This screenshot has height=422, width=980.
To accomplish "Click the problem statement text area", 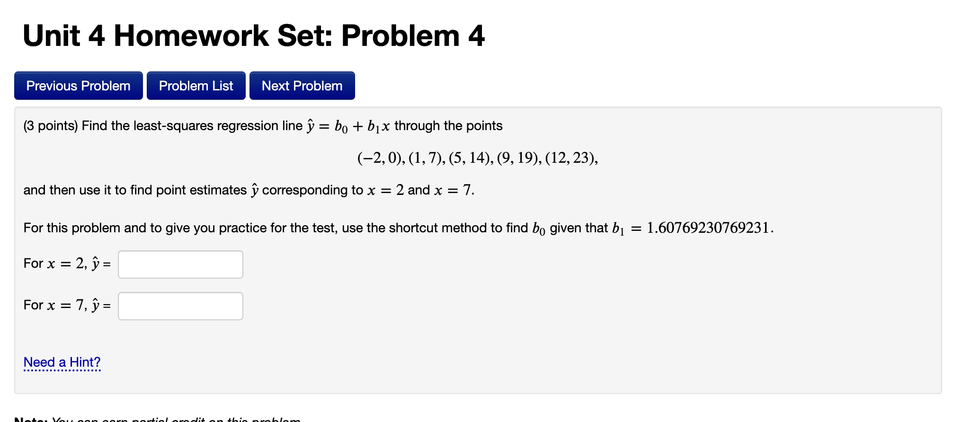I will [263, 126].
